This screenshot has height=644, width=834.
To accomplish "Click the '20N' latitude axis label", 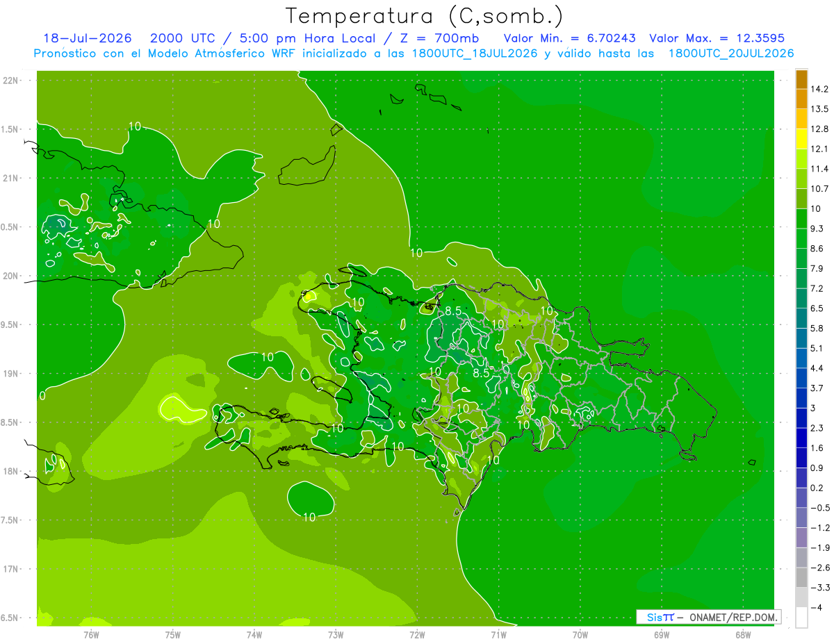I will pyautogui.click(x=10, y=276).
